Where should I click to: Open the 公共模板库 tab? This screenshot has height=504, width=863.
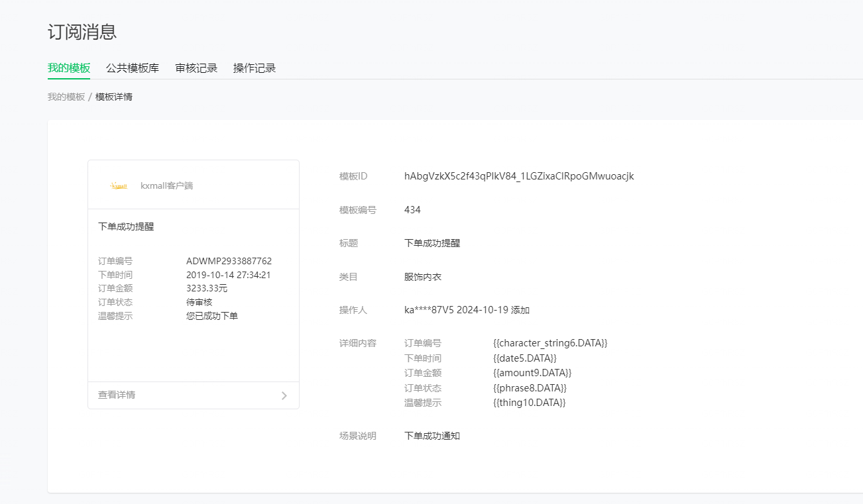coord(133,68)
